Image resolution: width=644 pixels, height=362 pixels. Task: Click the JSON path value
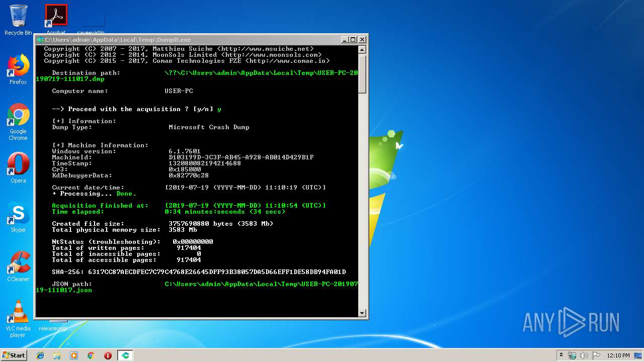click(x=197, y=287)
